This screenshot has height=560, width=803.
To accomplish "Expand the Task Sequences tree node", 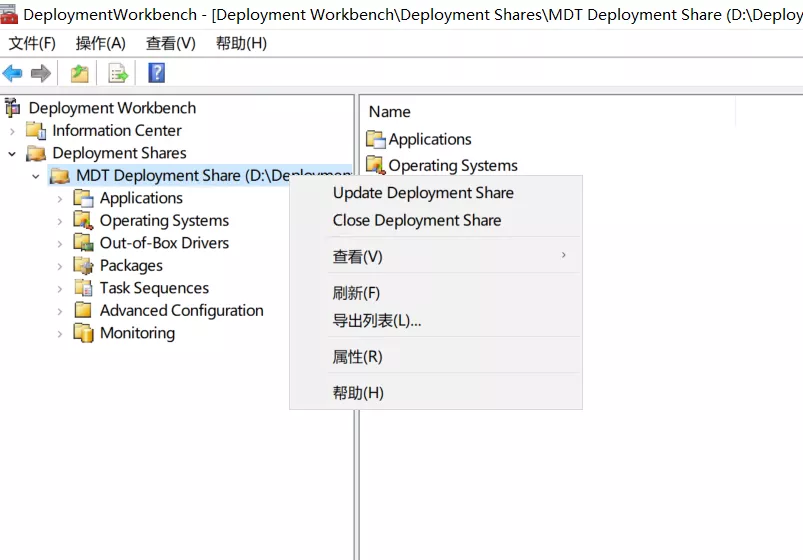I will click(x=60, y=288).
